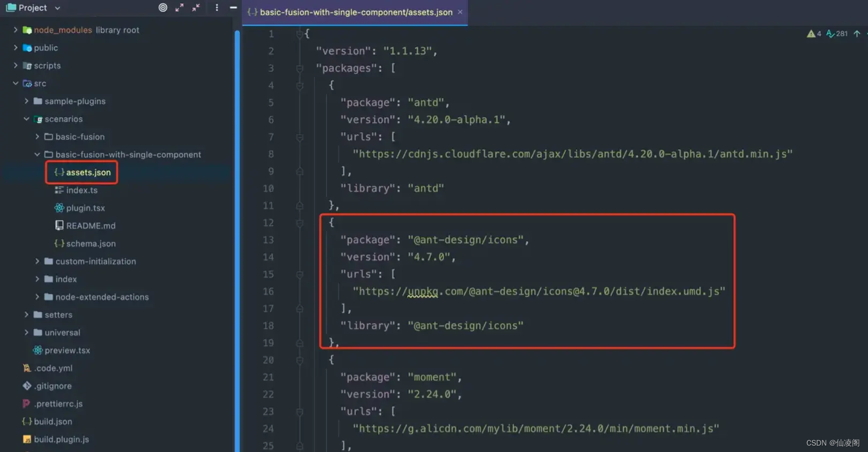The image size is (868, 452).
Task: Fold the packages array at line 3
Action: [x=299, y=68]
